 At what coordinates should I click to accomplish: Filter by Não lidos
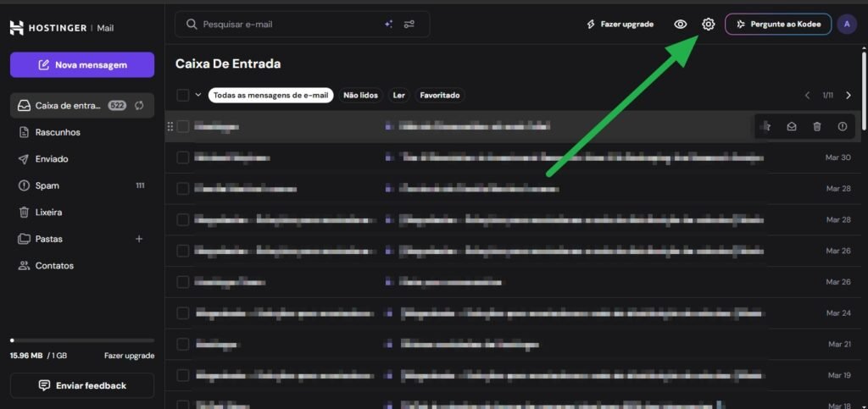tap(360, 95)
